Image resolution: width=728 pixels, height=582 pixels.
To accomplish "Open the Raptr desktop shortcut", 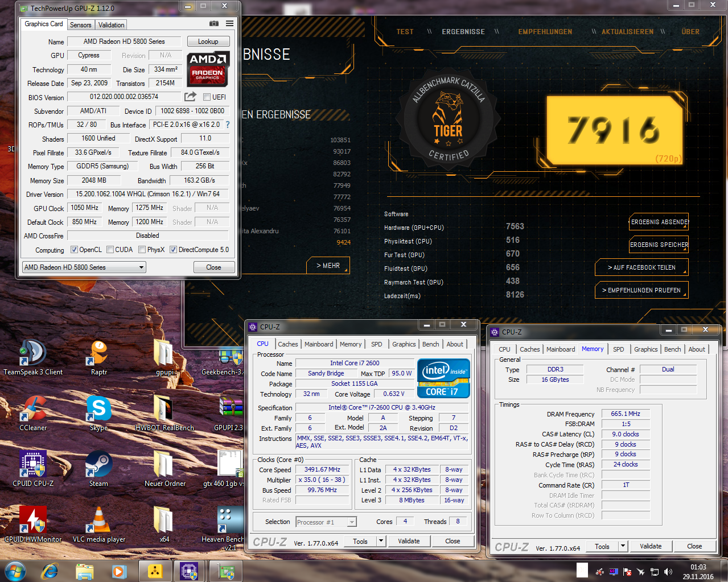I will tap(99, 357).
